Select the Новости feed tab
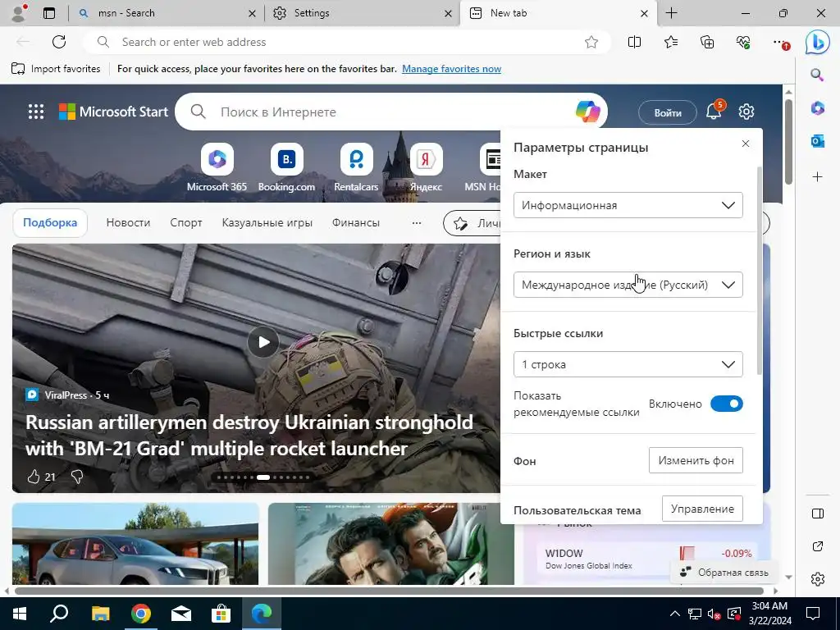This screenshot has height=630, width=840. pos(128,223)
